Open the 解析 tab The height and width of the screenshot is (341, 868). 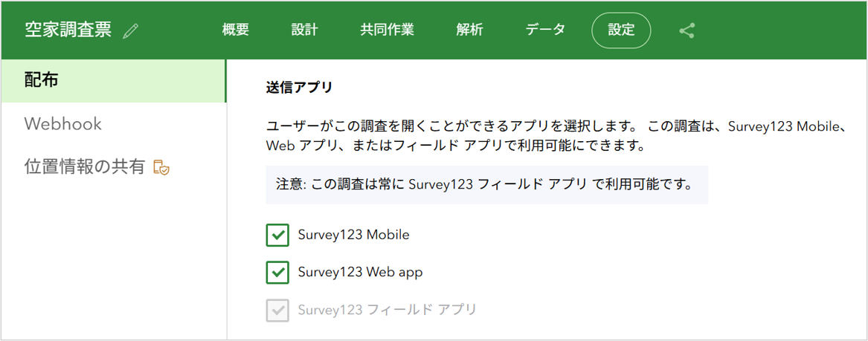(x=469, y=30)
